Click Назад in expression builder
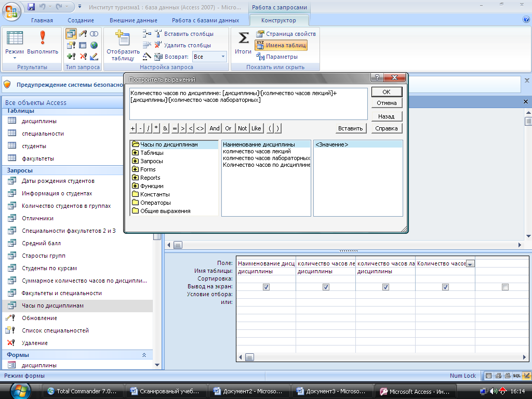The width and height of the screenshot is (532, 399). coord(387,116)
